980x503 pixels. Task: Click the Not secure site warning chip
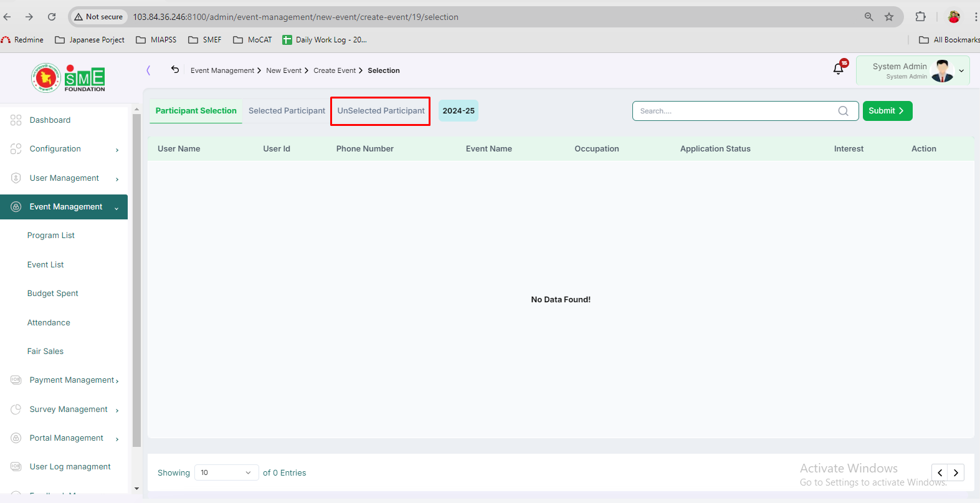(x=98, y=17)
